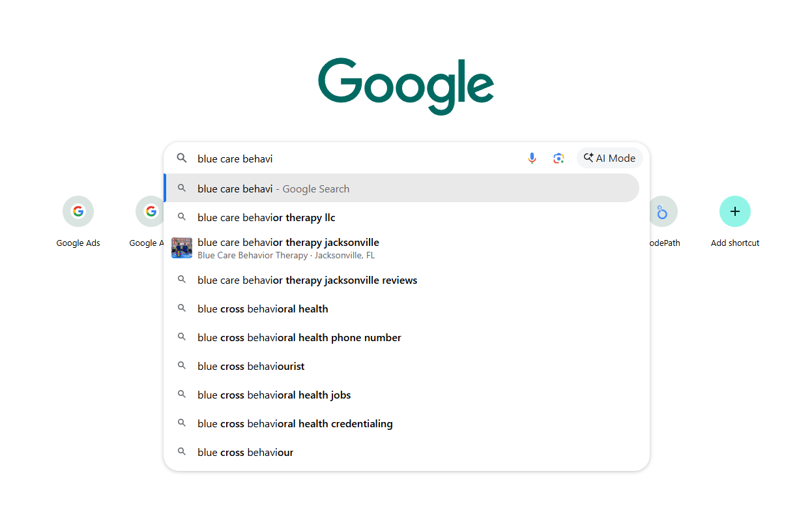Choose 'blue cross behavioral health credentialing' suggestion

[401, 423]
